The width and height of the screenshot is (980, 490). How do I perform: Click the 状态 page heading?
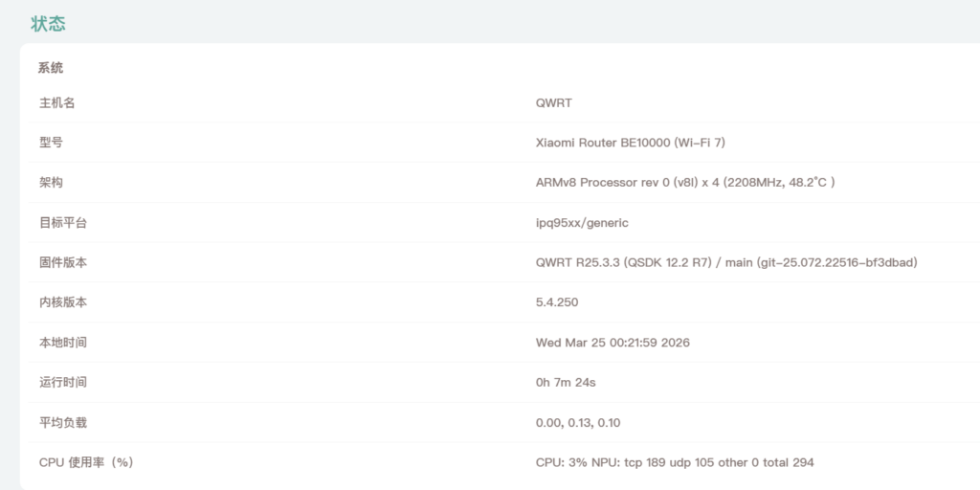(49, 24)
